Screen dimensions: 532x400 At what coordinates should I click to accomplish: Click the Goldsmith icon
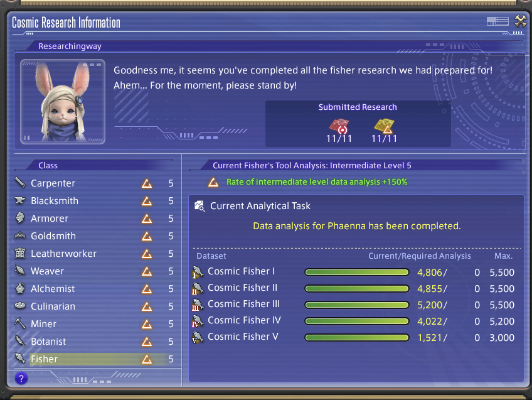(x=20, y=235)
